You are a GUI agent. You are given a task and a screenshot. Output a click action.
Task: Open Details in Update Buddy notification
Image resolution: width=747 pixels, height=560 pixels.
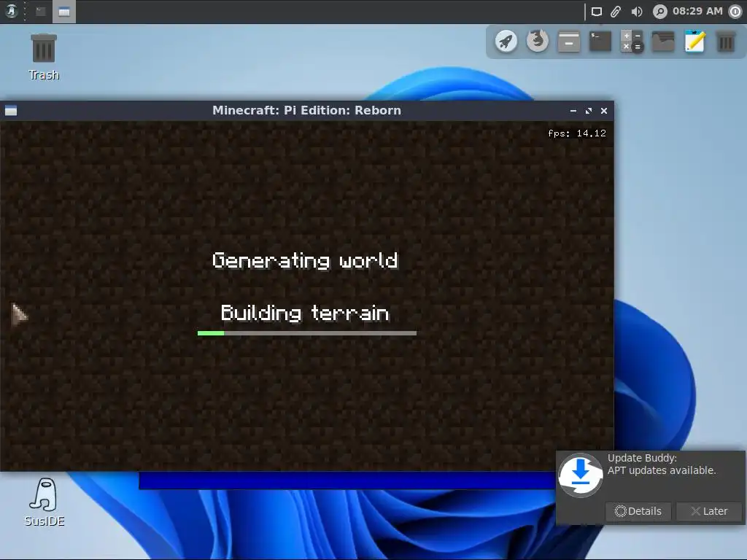click(638, 511)
